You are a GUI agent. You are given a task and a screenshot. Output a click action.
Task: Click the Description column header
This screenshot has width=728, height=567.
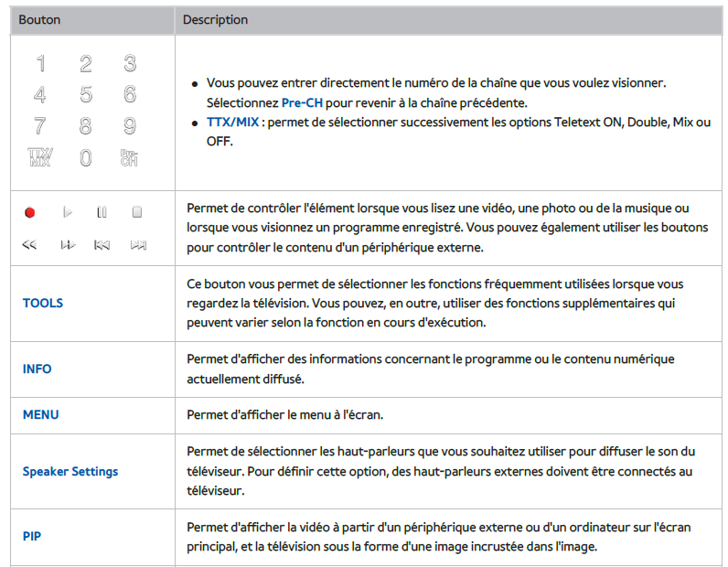[216, 20]
